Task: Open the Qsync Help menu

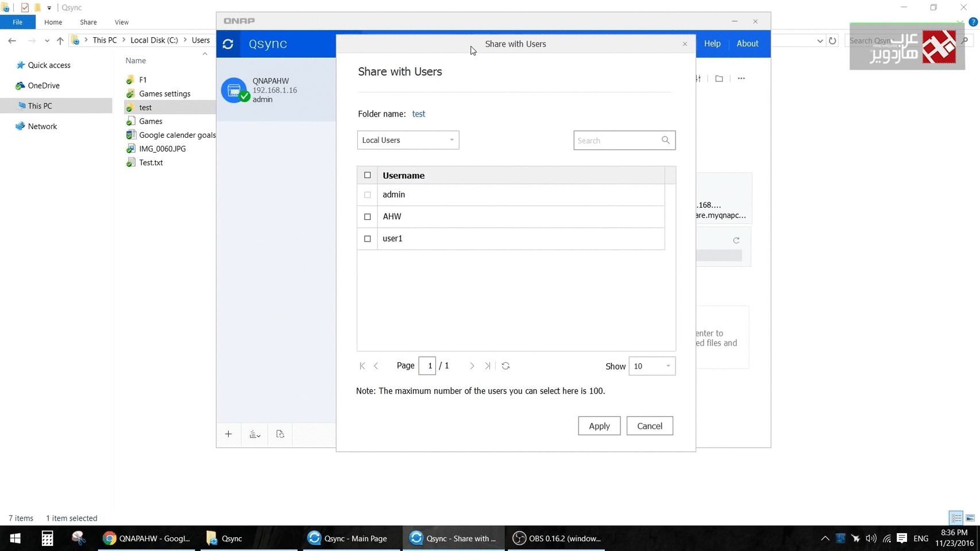Action: click(x=712, y=44)
